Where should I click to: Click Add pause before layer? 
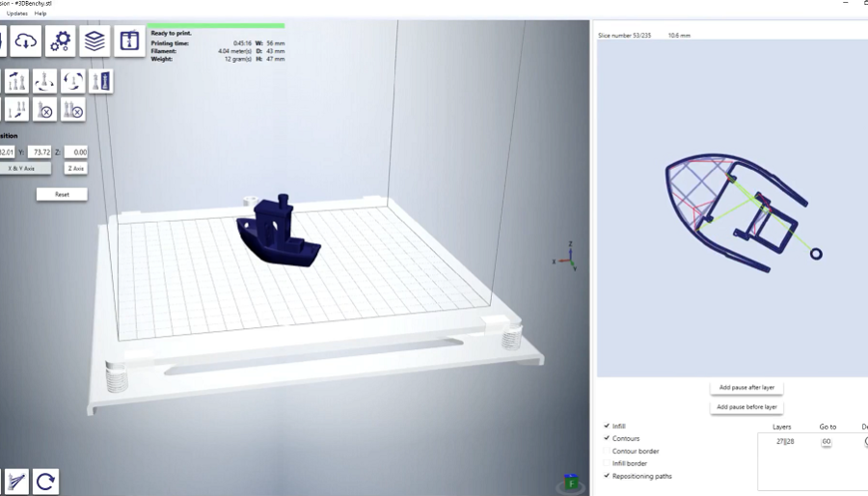point(746,407)
